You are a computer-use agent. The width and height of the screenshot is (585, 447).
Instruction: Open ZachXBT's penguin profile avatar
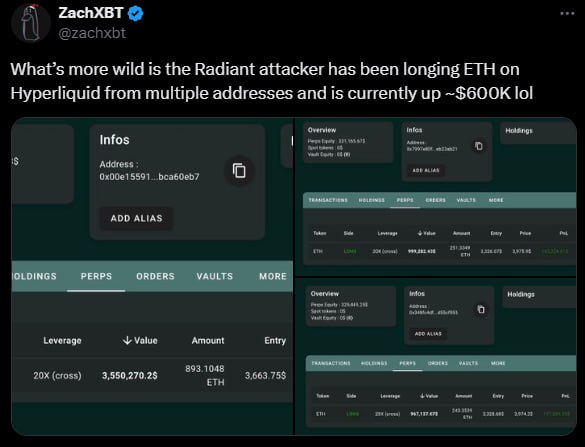pyautogui.click(x=31, y=22)
